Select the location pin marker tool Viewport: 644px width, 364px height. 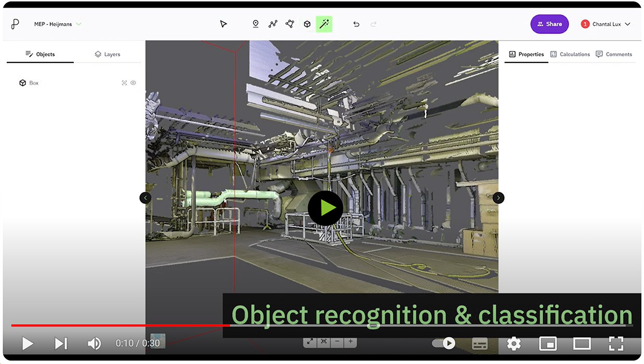255,24
